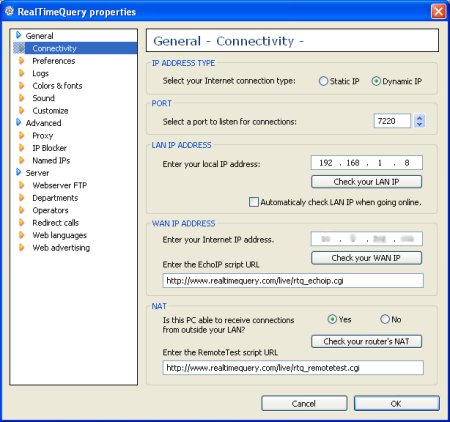Click the orange arrow icon beside Colors & fonts
Viewport: 450px width, 422px height.
(x=22, y=86)
